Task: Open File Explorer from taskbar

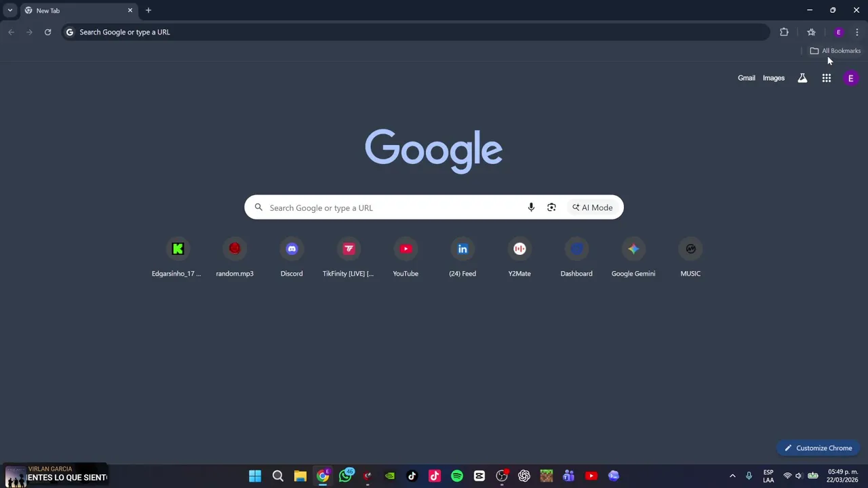Action: click(x=300, y=476)
